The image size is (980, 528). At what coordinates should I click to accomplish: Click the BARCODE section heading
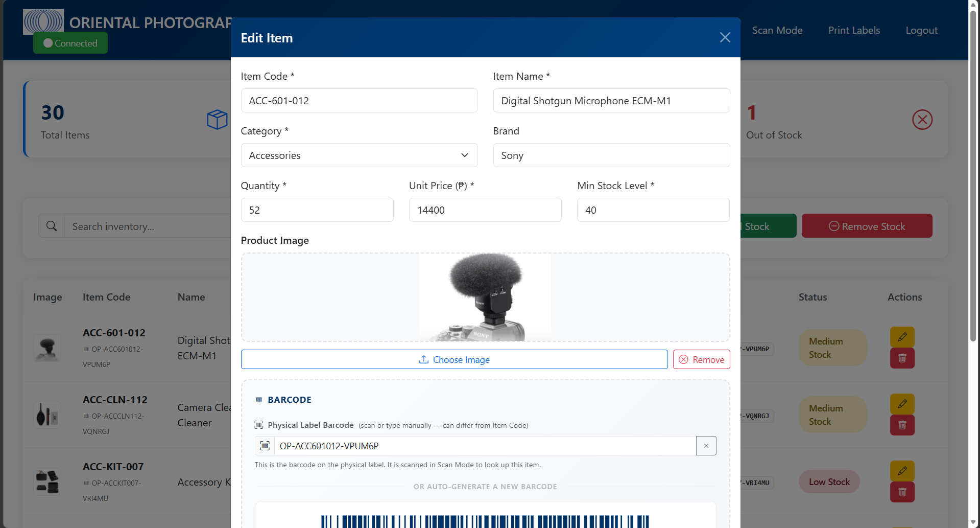pyautogui.click(x=289, y=400)
